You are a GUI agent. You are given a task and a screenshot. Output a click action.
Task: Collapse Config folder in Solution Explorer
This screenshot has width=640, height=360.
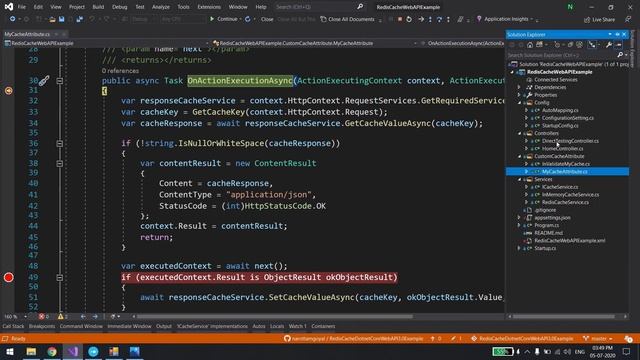pos(520,103)
